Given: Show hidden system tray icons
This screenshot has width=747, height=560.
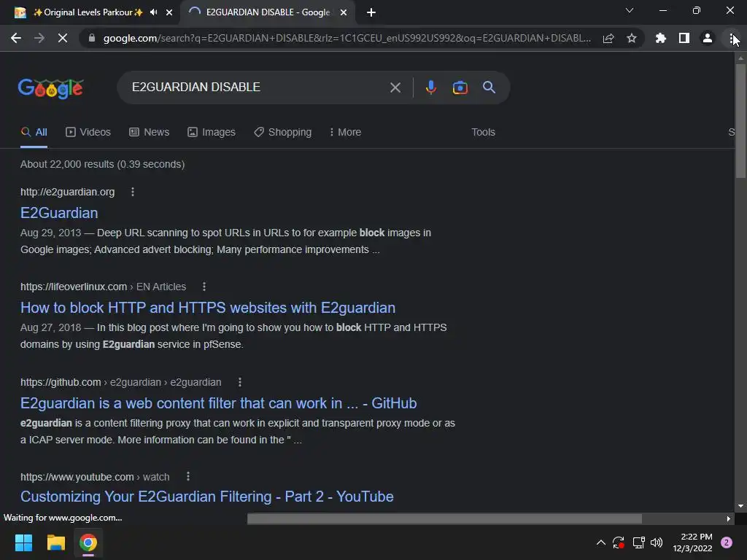Looking at the screenshot, I should 601,542.
